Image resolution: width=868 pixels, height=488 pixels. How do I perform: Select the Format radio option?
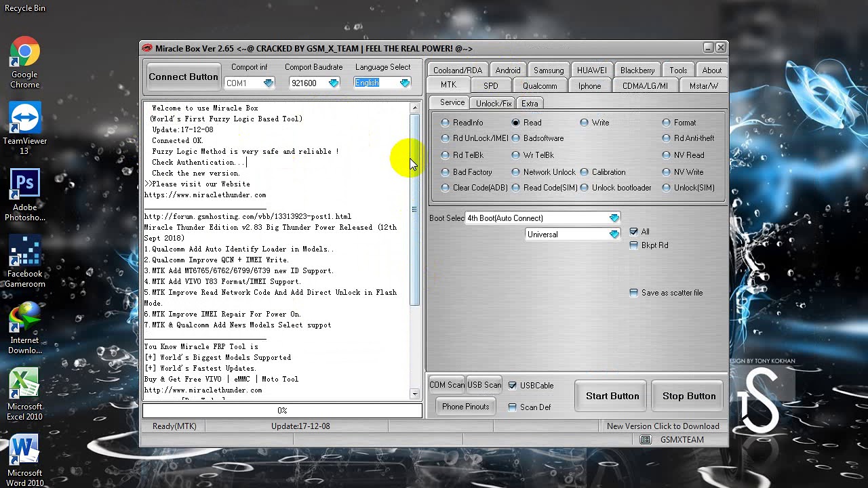pyautogui.click(x=679, y=123)
